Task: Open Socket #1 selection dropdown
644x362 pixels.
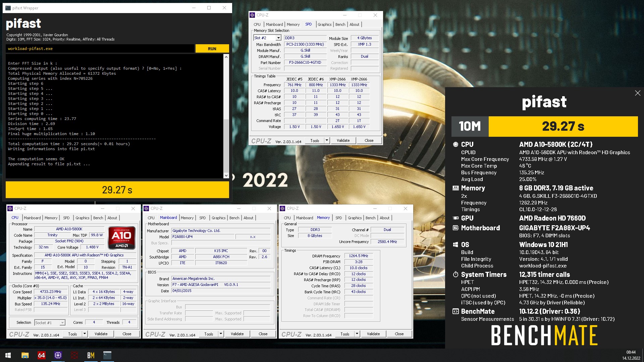Action: pyautogui.click(x=62, y=323)
